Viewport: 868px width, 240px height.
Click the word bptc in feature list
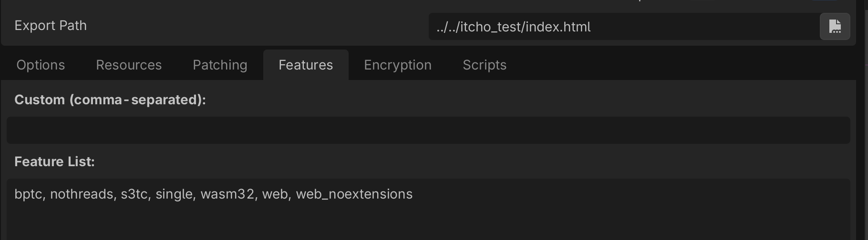[29, 194]
